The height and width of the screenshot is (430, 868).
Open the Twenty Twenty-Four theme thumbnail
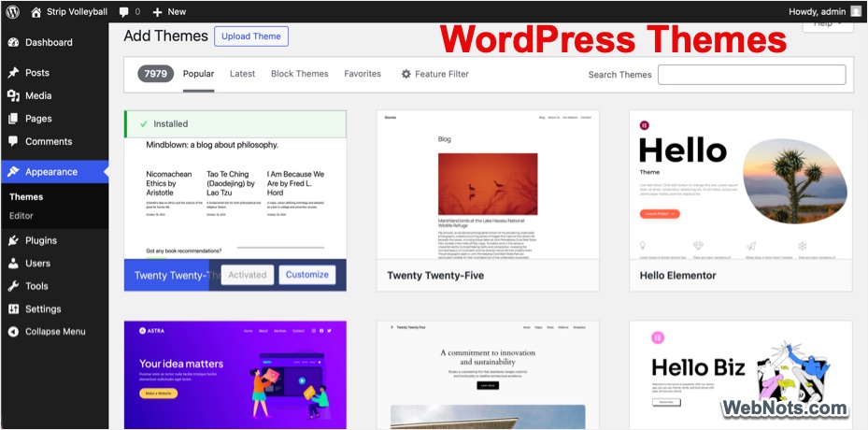(x=488, y=375)
